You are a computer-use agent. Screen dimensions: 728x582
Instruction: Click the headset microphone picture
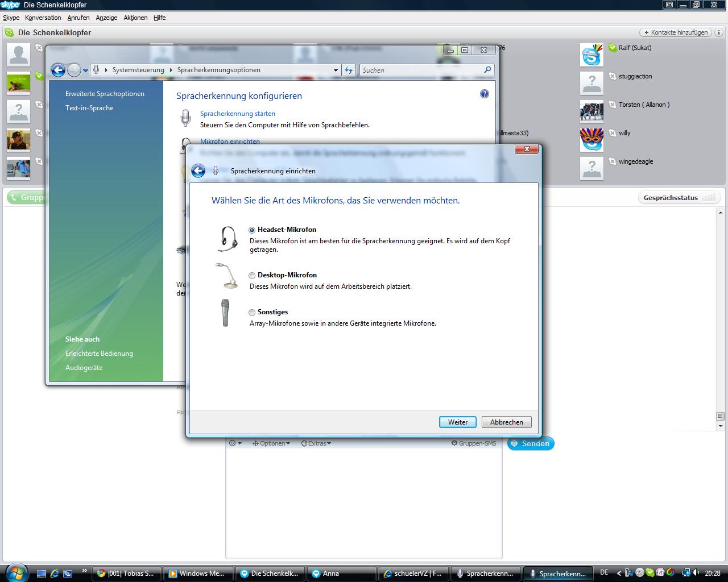(x=227, y=239)
